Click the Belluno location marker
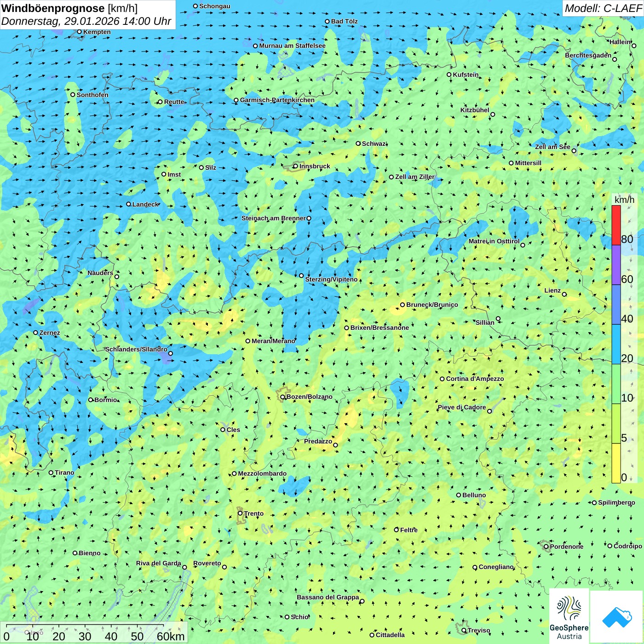Image resolution: width=644 pixels, height=644 pixels. 458,495
